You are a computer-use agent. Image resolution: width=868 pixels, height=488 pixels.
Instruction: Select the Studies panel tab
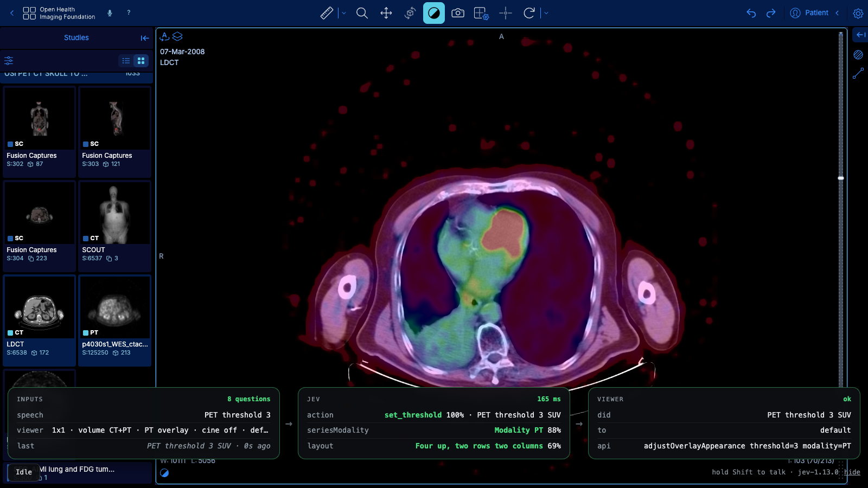pos(76,38)
